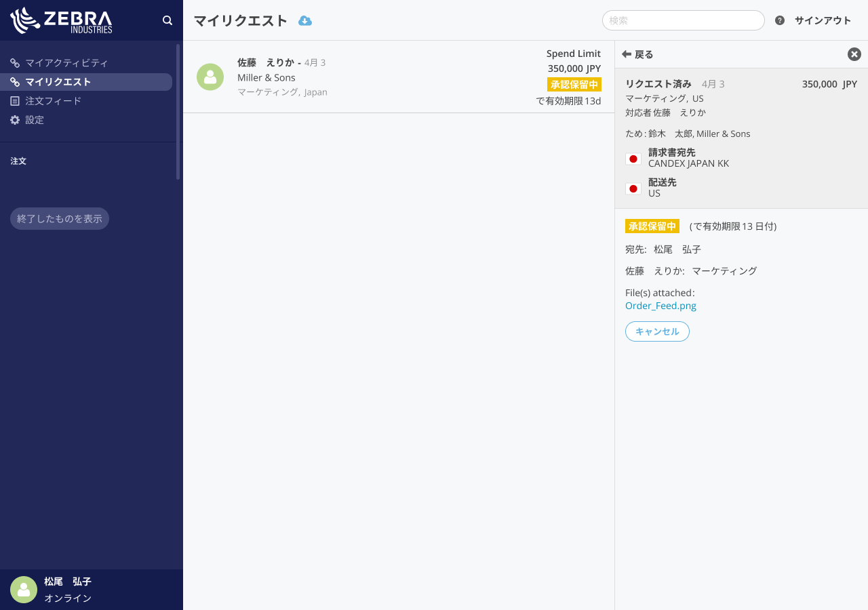Image resolution: width=868 pixels, height=610 pixels.
Task: Click inside the 検索 search field
Action: click(683, 20)
